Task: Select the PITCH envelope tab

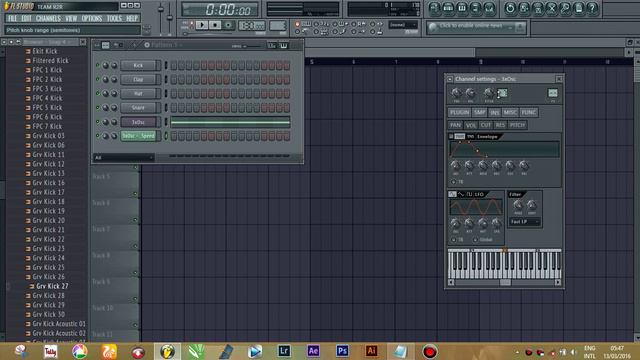Action: pyautogui.click(x=517, y=125)
